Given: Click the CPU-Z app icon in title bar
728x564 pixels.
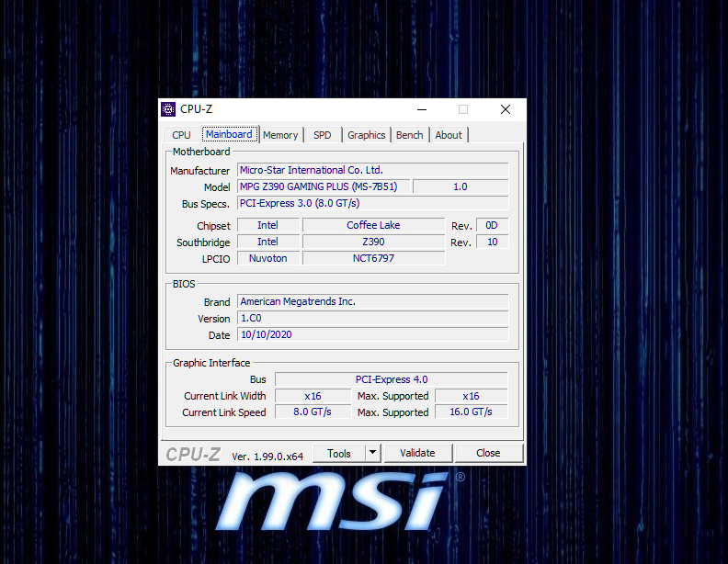Looking at the screenshot, I should tap(168, 109).
